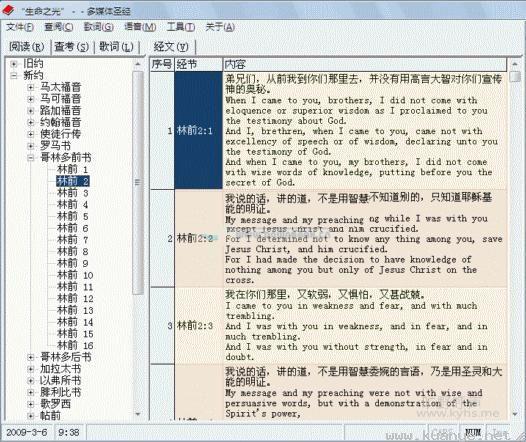
Task: Expand the 旧约 tree node
Action: tap(14, 64)
